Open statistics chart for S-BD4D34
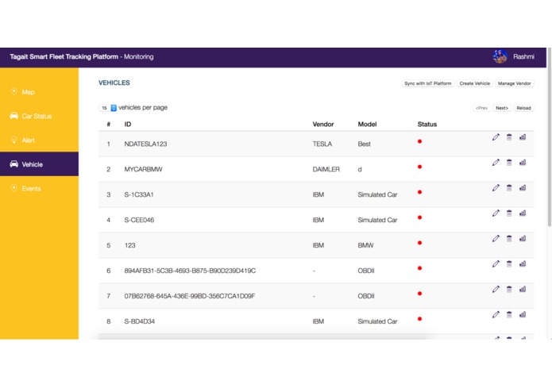 523,314
